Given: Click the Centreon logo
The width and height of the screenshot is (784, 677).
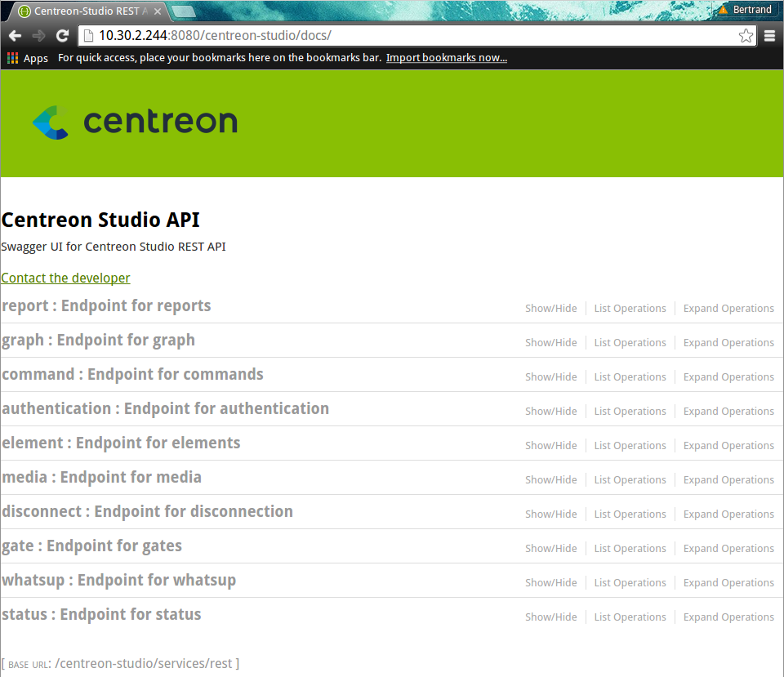Looking at the screenshot, I should [x=133, y=121].
